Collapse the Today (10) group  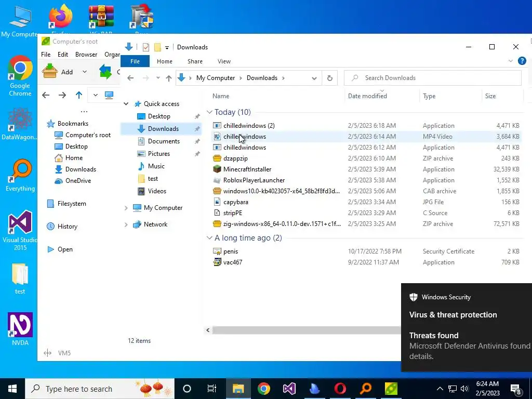[x=209, y=112]
